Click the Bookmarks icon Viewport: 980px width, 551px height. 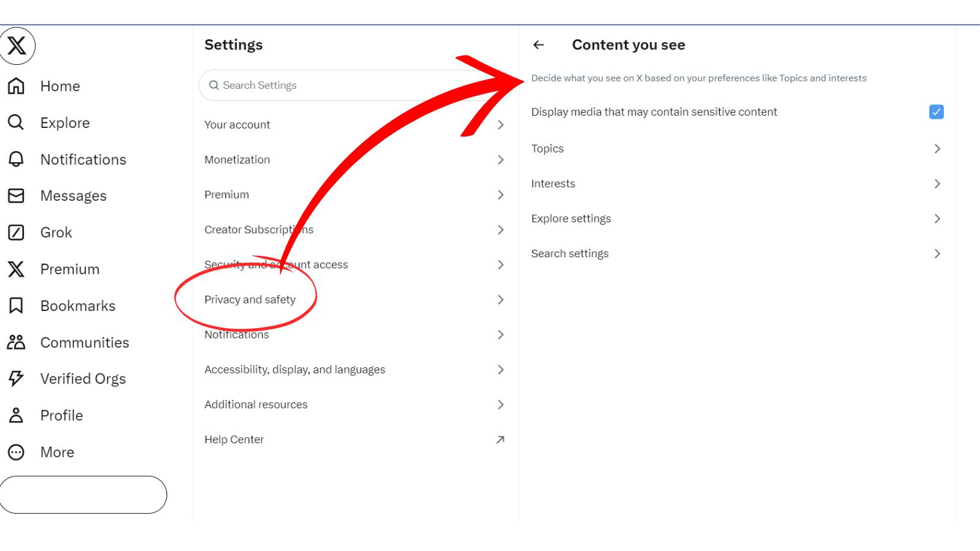(15, 305)
